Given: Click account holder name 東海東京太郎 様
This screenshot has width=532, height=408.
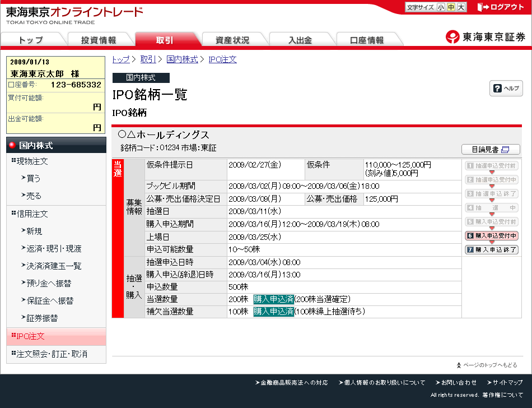Looking at the screenshot, I should (x=45, y=73).
